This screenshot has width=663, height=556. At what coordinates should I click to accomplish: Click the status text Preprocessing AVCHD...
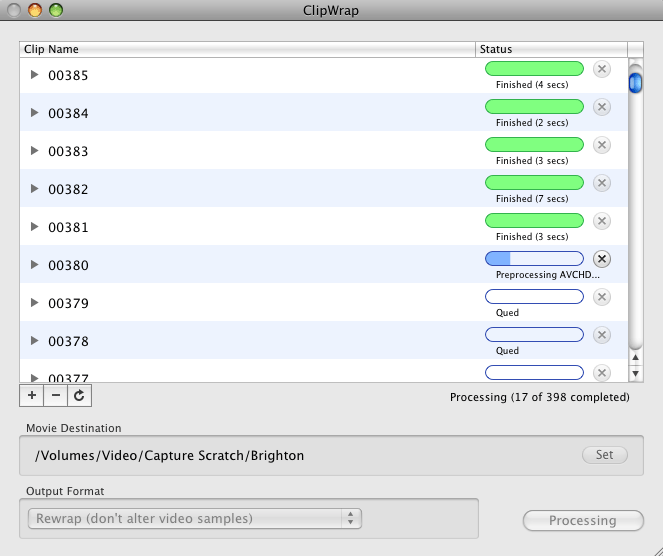(x=548, y=275)
